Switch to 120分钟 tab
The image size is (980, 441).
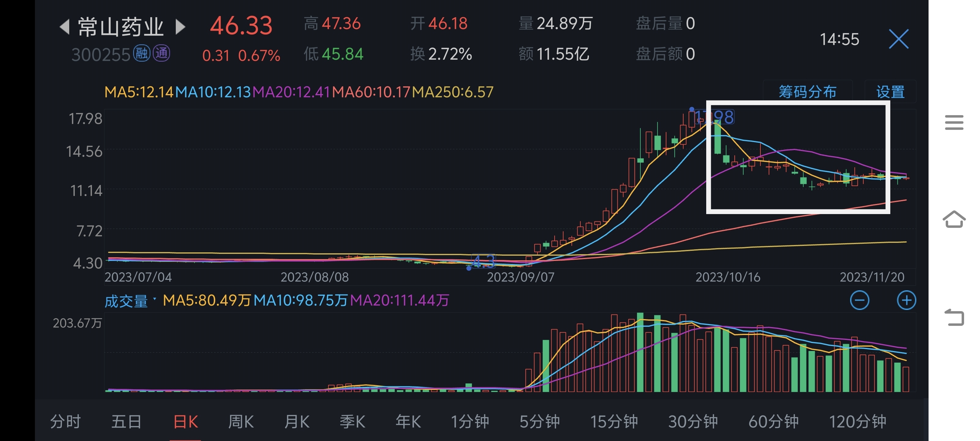[858, 421]
